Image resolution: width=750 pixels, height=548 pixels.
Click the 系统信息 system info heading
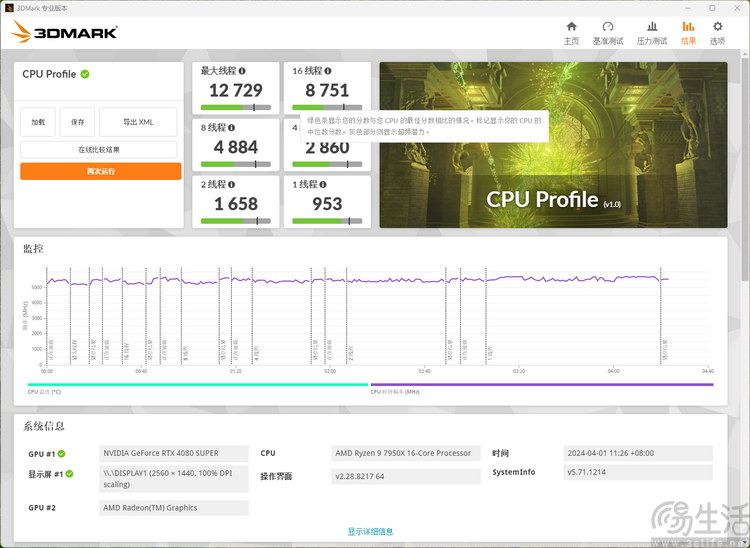(44, 426)
